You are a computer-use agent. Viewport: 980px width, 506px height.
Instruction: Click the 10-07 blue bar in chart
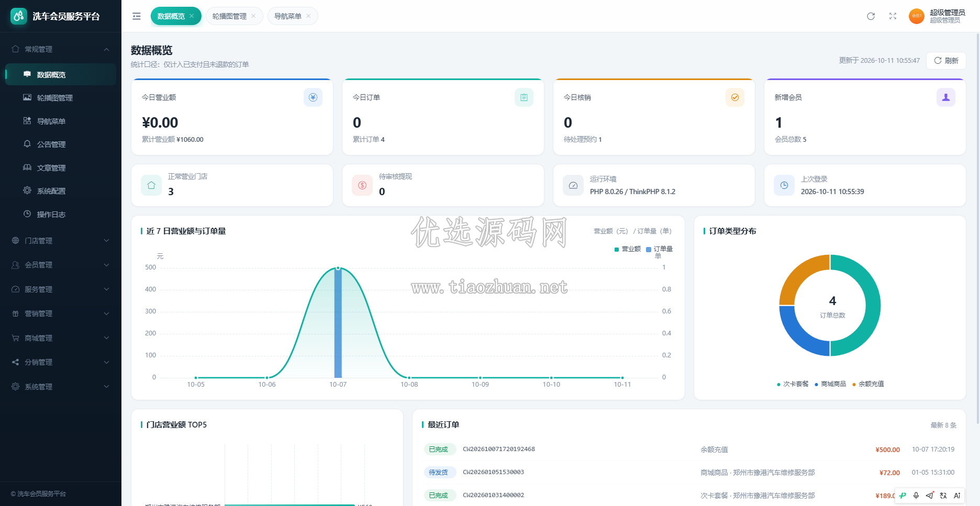click(x=338, y=322)
